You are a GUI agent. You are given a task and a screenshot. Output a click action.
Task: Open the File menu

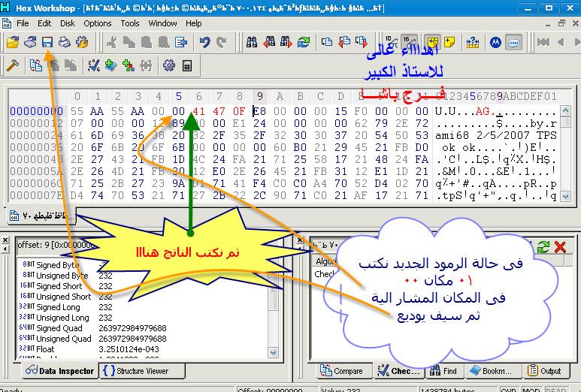pos(23,23)
